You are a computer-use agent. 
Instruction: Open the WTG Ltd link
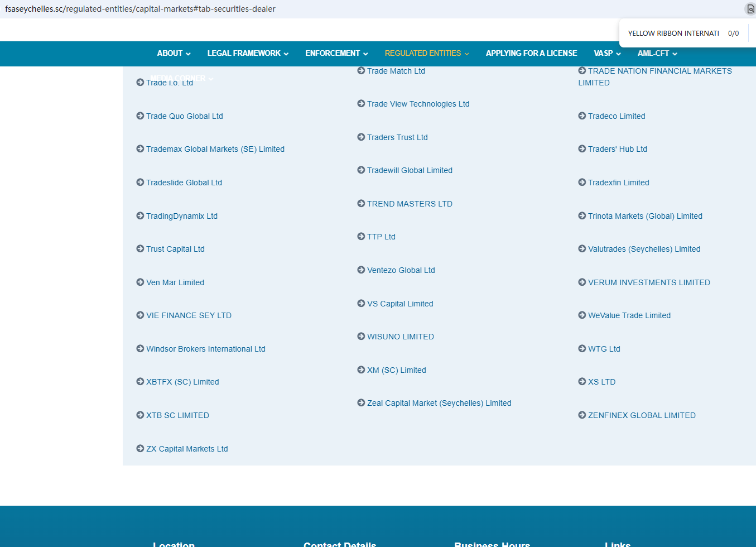click(x=604, y=349)
